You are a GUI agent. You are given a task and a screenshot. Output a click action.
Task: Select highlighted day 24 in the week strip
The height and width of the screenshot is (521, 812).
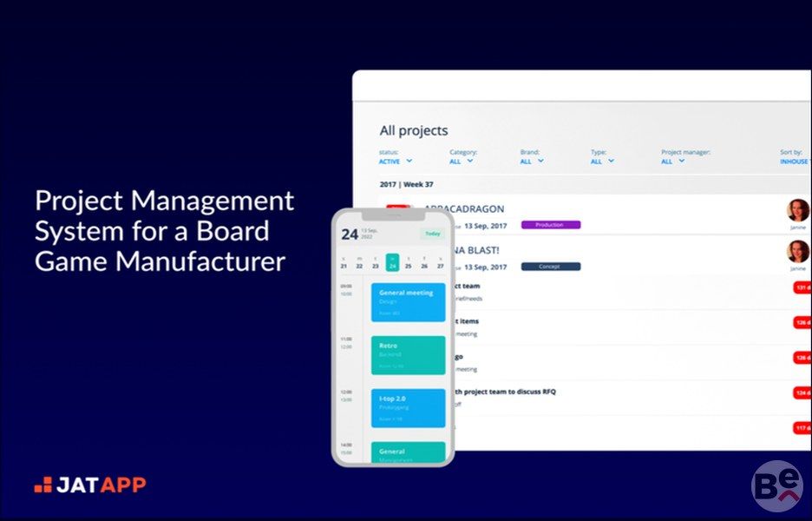click(392, 262)
